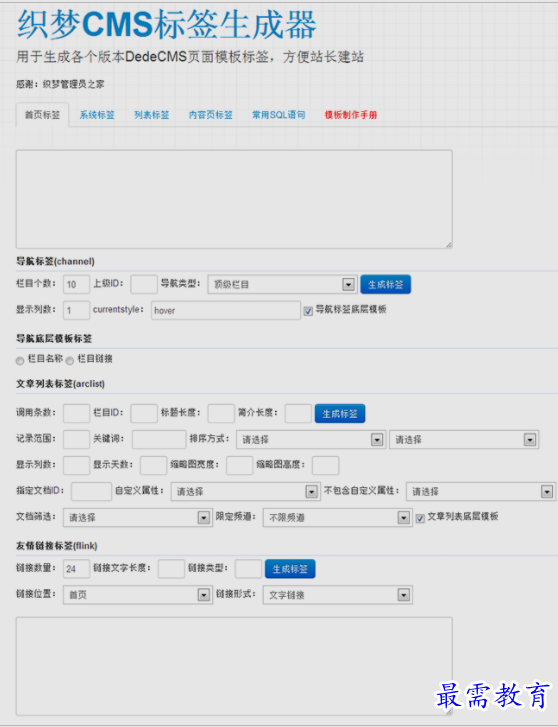Click 生成标签 button in channel section
This screenshot has height=727, width=558.
[385, 284]
